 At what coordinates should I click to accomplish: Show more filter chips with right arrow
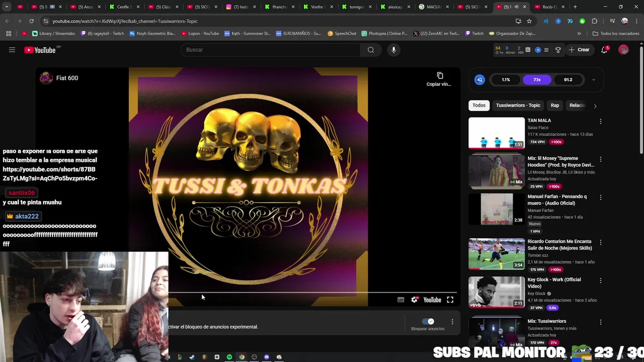coord(595,106)
